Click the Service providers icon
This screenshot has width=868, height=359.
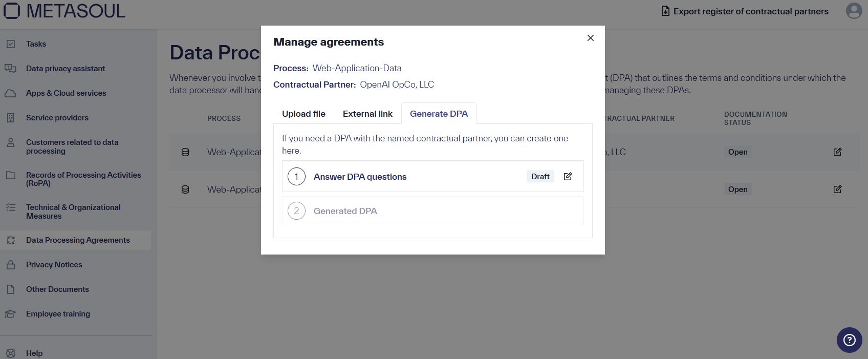tap(11, 117)
